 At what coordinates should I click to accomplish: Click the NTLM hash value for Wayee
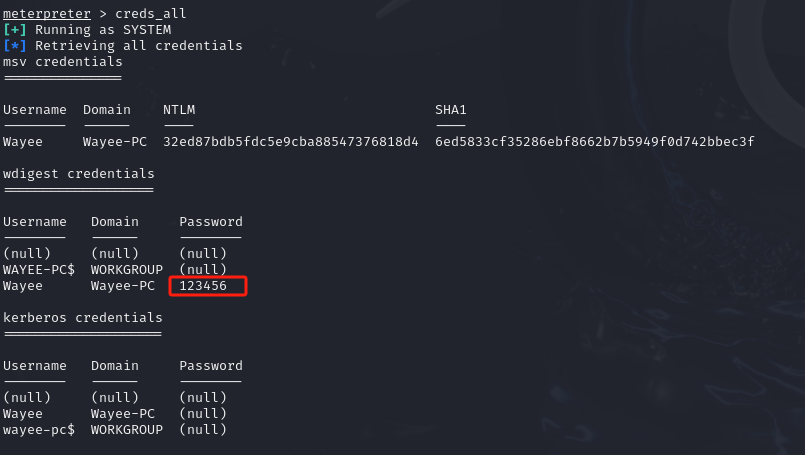tap(291, 142)
